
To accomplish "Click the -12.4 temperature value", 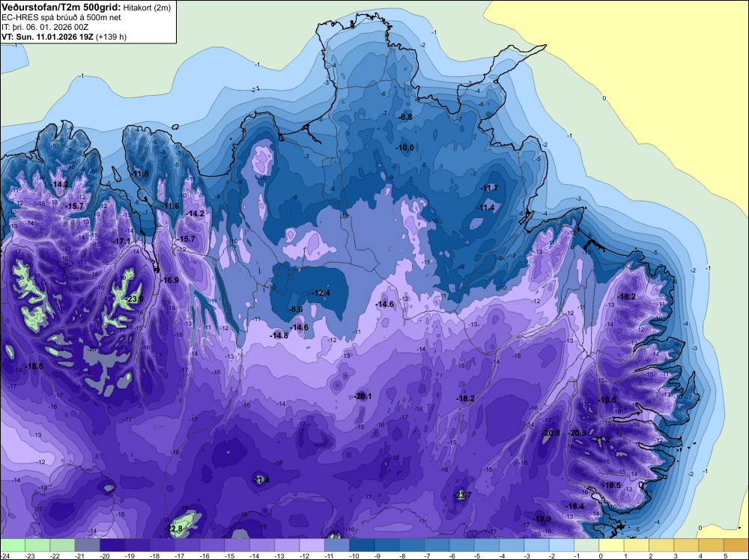I will click(321, 293).
